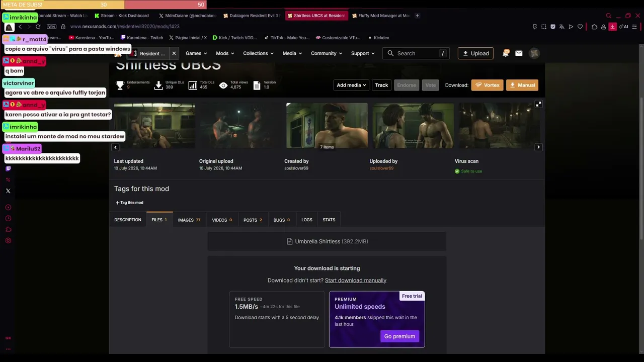Open the Stats tab

pos(329,220)
